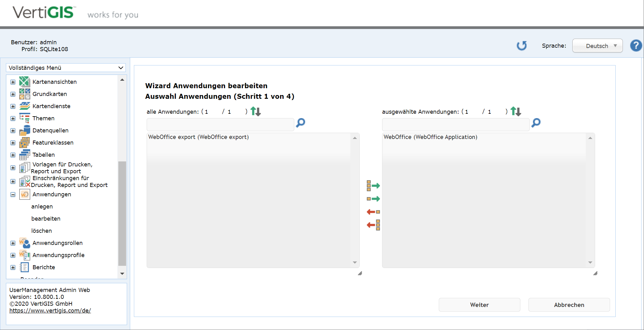The height and width of the screenshot is (330, 644).
Task: Click the Anwendungen WO icon
Action: tap(25, 194)
